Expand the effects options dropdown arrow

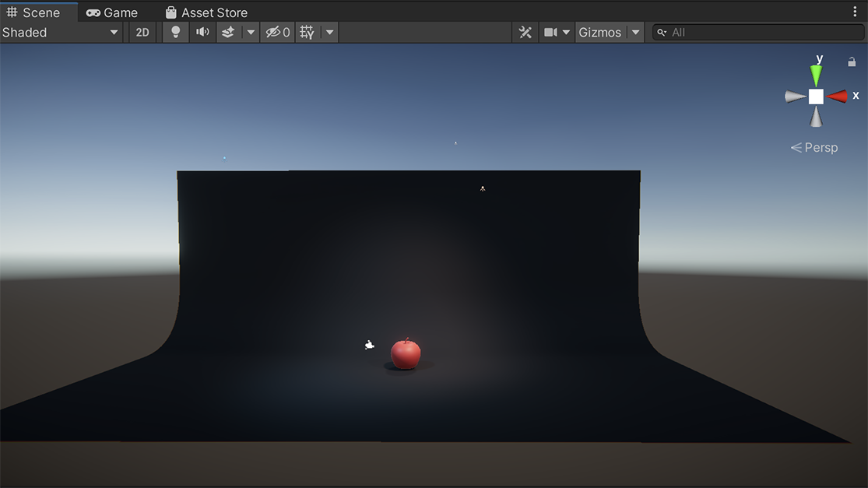(251, 33)
